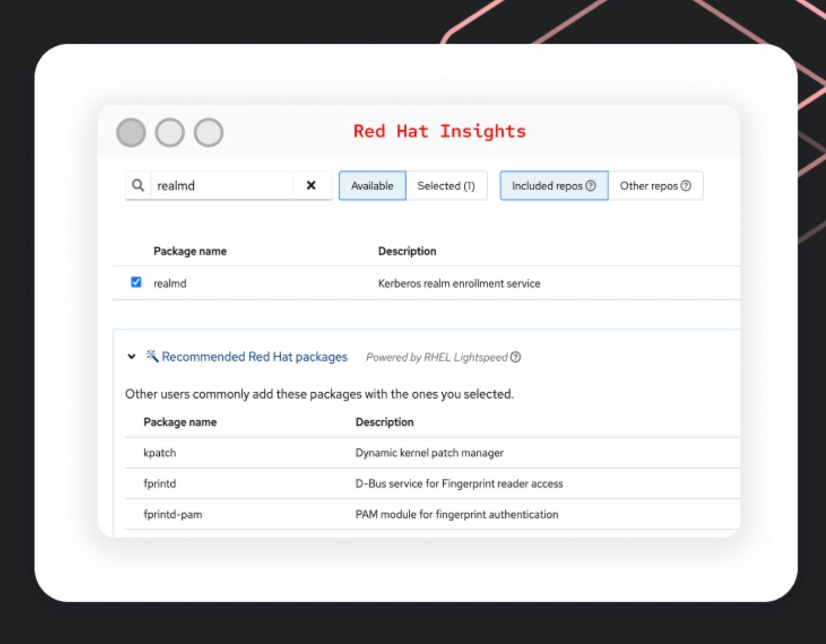Image resolution: width=826 pixels, height=644 pixels.
Task: Click Recommended Red Hat packages heading
Action: tap(254, 356)
